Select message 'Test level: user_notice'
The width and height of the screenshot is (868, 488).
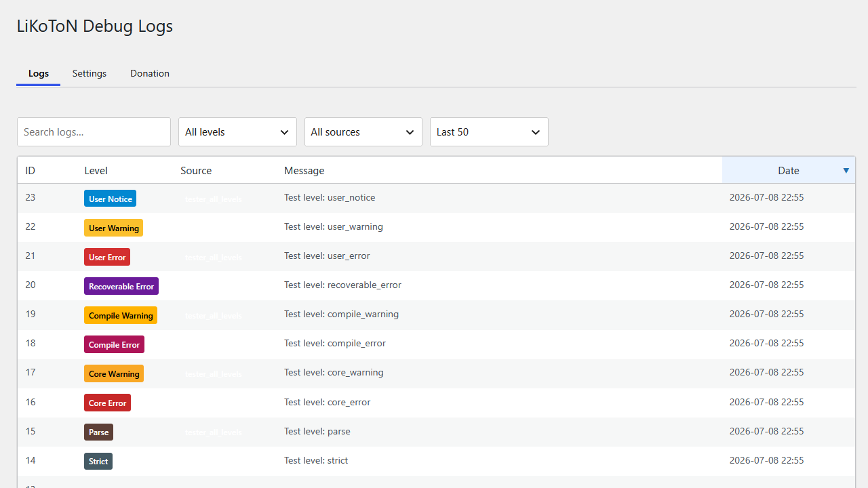[330, 198]
